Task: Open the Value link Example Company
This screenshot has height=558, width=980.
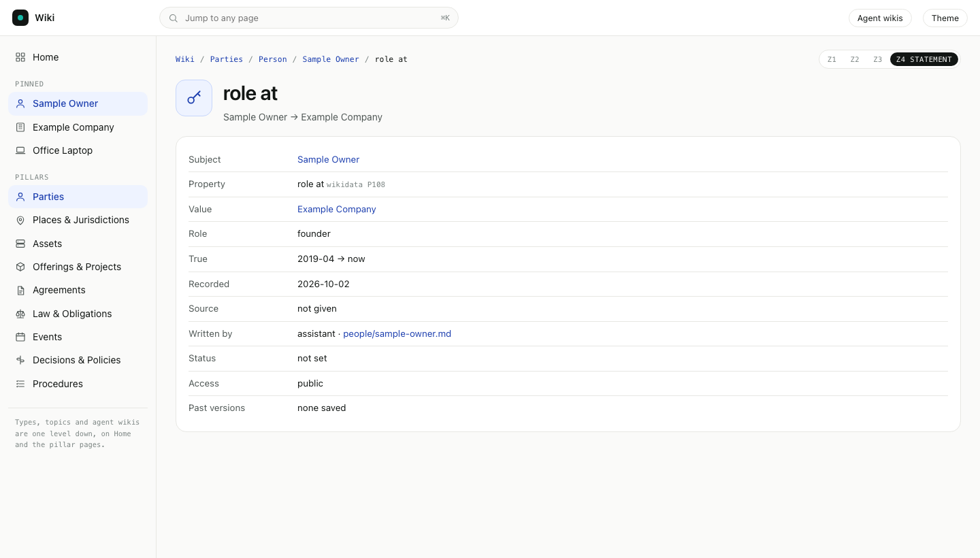Action: pyautogui.click(x=337, y=209)
